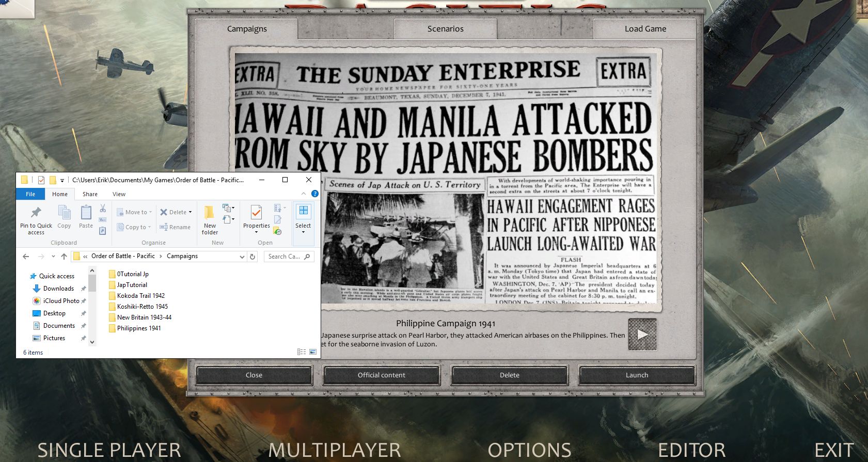This screenshot has width=868, height=462.
Task: Open the Properties icon in ribbon
Action: (256, 212)
